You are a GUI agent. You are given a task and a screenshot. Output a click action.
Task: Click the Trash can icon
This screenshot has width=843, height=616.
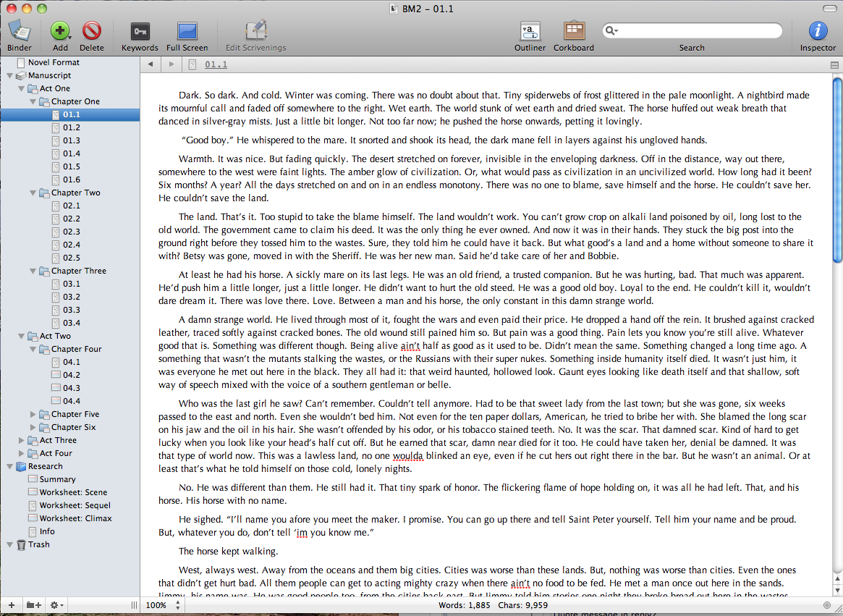point(21,544)
